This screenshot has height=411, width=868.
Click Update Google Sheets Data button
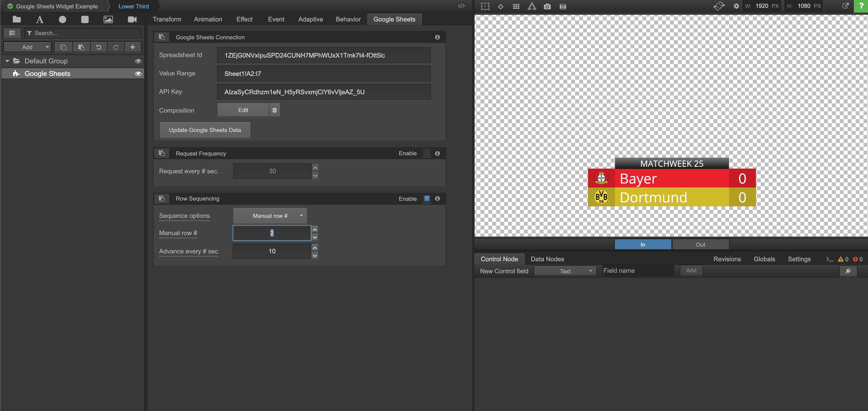click(205, 130)
